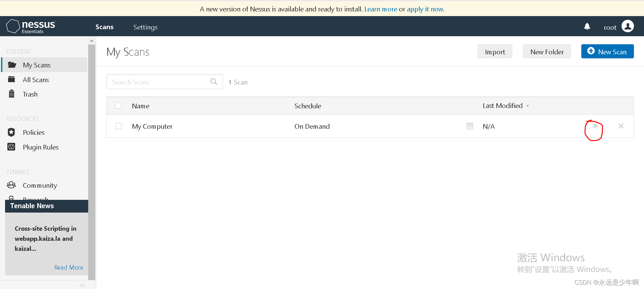Click the Search Scans field
The image size is (644, 289).
(x=165, y=82)
